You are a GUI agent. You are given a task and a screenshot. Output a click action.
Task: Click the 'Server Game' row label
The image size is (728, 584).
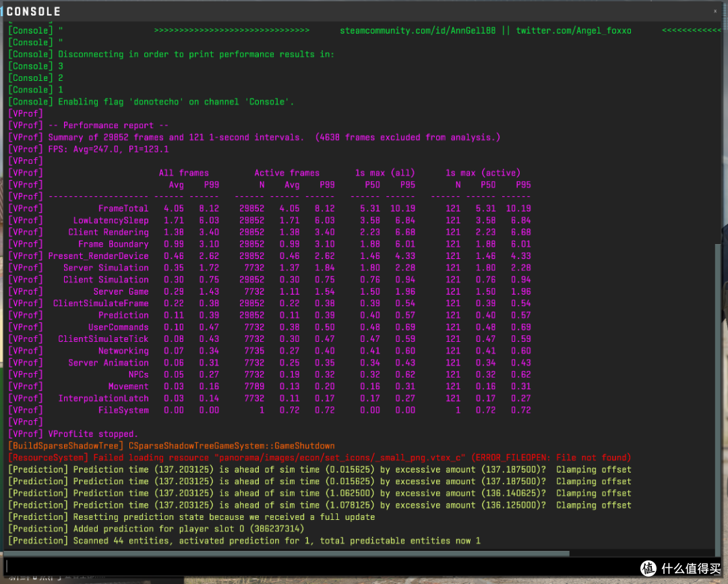121,292
